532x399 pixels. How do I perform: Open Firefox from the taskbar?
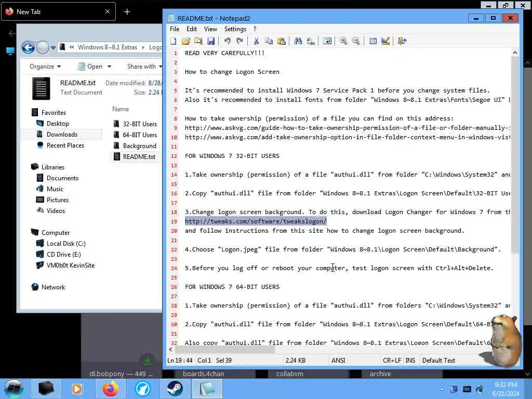coord(111,389)
